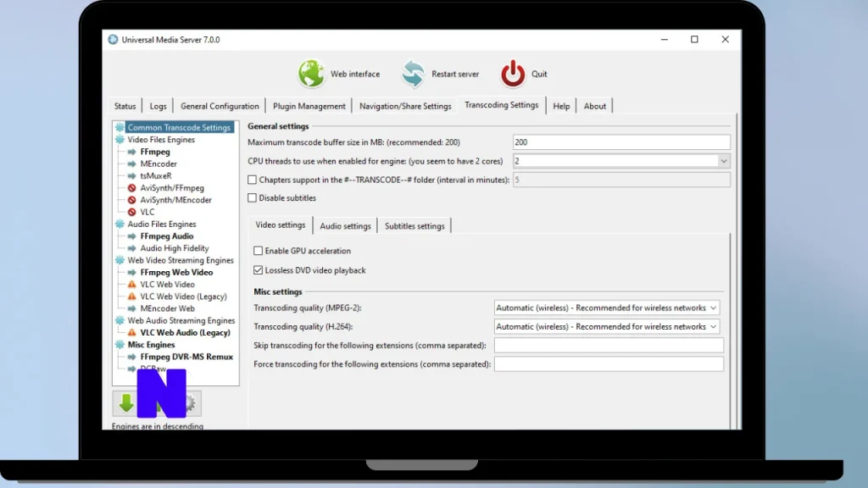The image size is (868, 488).
Task: Click the arrow icon beside tsMuxeR
Action: pyautogui.click(x=131, y=176)
